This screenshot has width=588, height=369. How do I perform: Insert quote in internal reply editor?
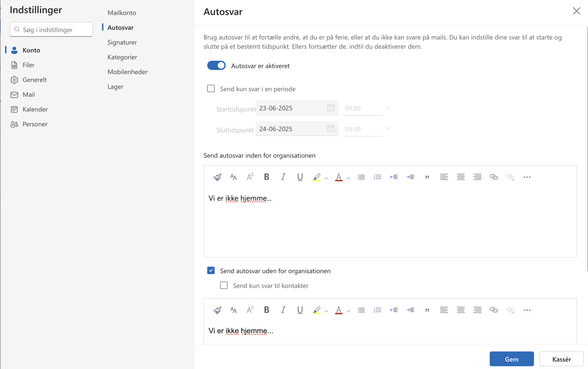[427, 177]
